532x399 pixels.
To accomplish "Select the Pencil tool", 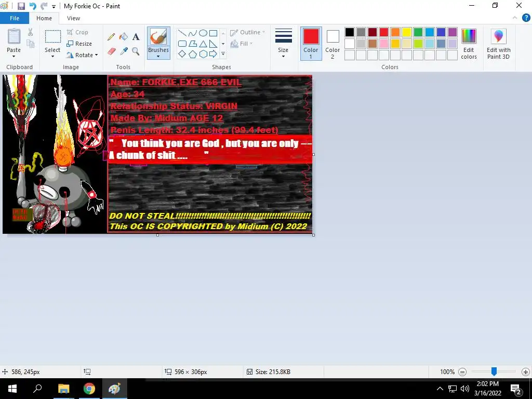I will [111, 37].
